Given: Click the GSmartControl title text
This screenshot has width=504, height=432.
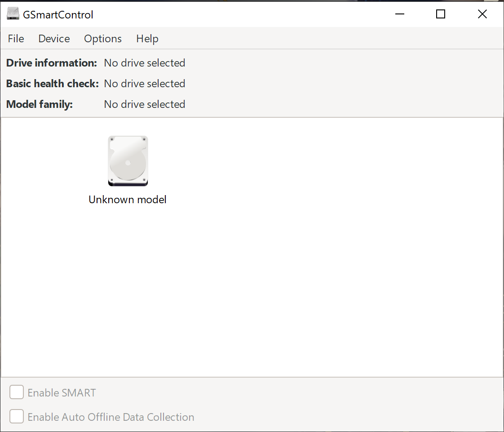Looking at the screenshot, I should pyautogui.click(x=58, y=14).
